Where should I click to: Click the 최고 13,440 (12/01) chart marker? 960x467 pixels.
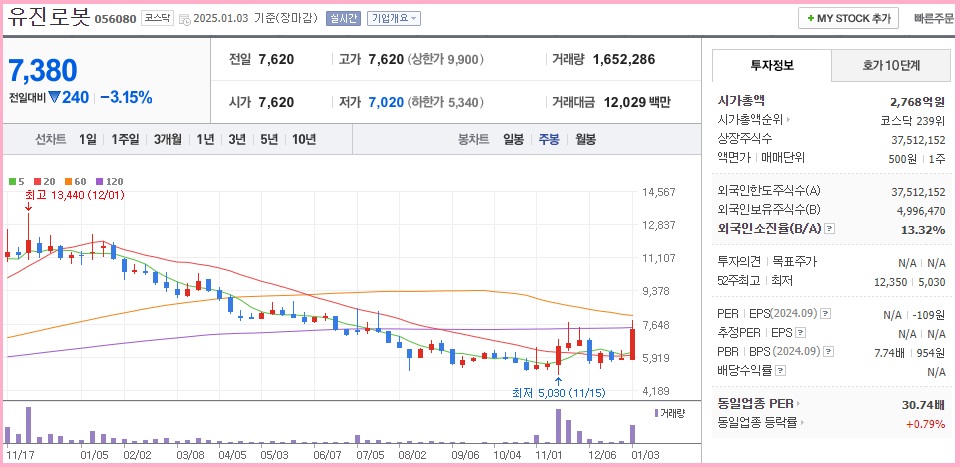(x=74, y=195)
